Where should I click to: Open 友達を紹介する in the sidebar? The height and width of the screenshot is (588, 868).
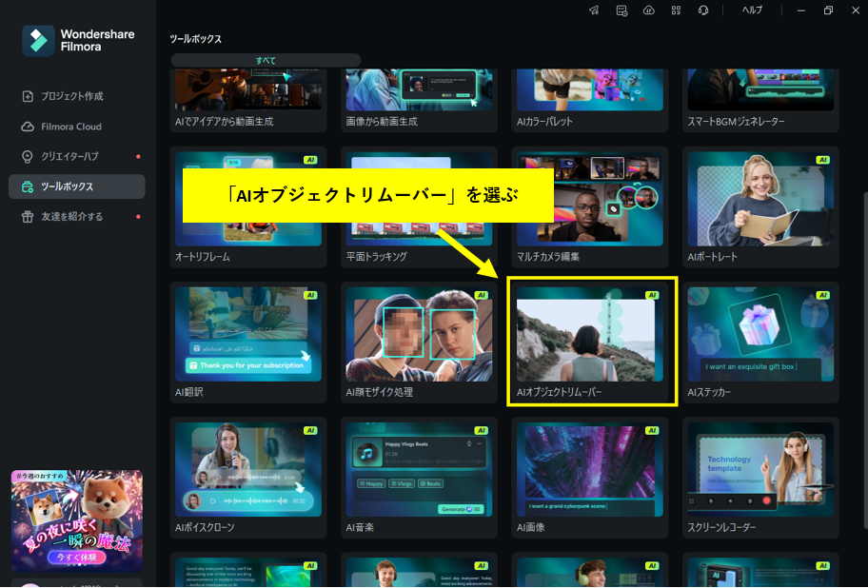point(77,217)
